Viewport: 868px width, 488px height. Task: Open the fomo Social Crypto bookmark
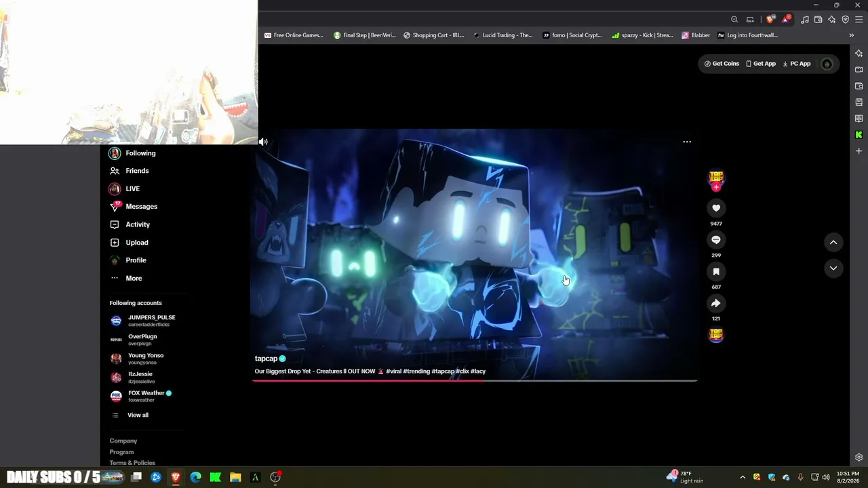[x=572, y=35]
